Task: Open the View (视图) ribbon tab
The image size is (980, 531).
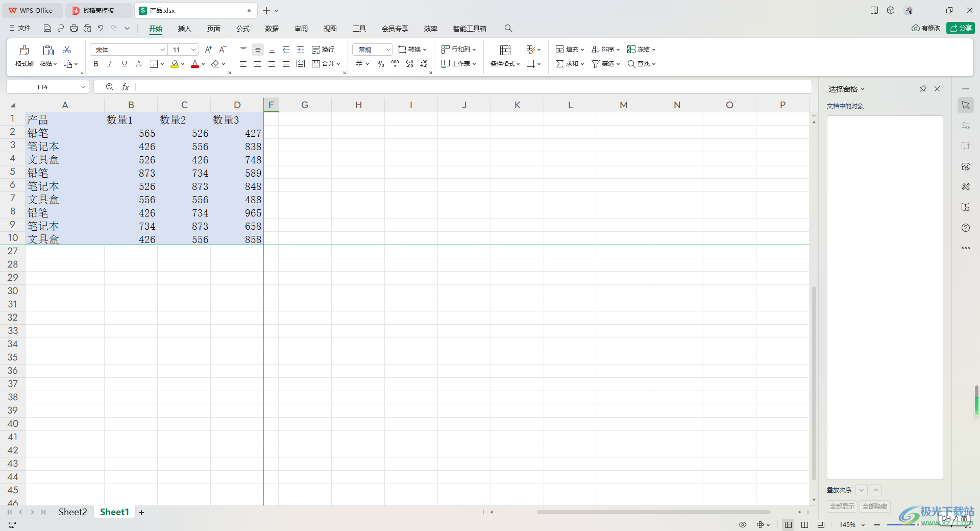Action: click(330, 29)
